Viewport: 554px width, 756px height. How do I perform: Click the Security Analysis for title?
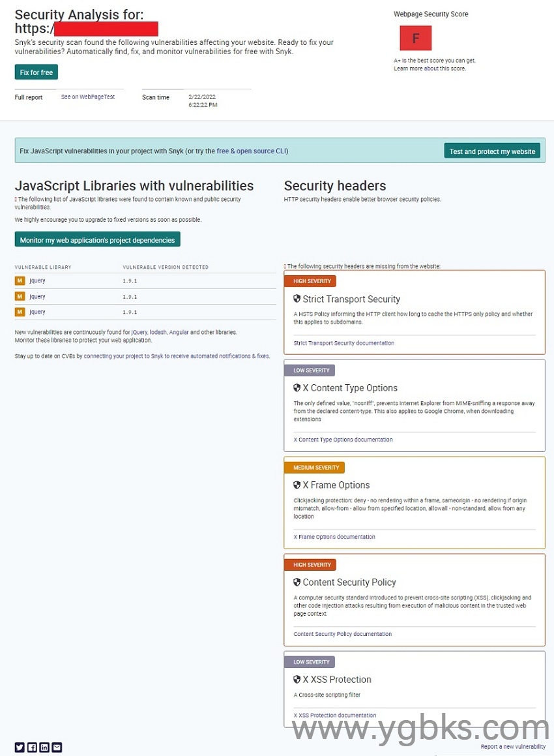(x=79, y=14)
